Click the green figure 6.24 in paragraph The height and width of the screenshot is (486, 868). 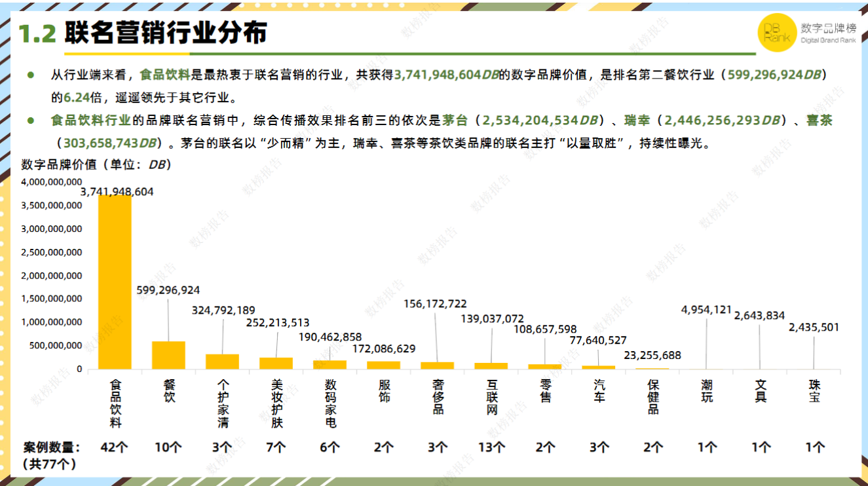tap(77, 98)
